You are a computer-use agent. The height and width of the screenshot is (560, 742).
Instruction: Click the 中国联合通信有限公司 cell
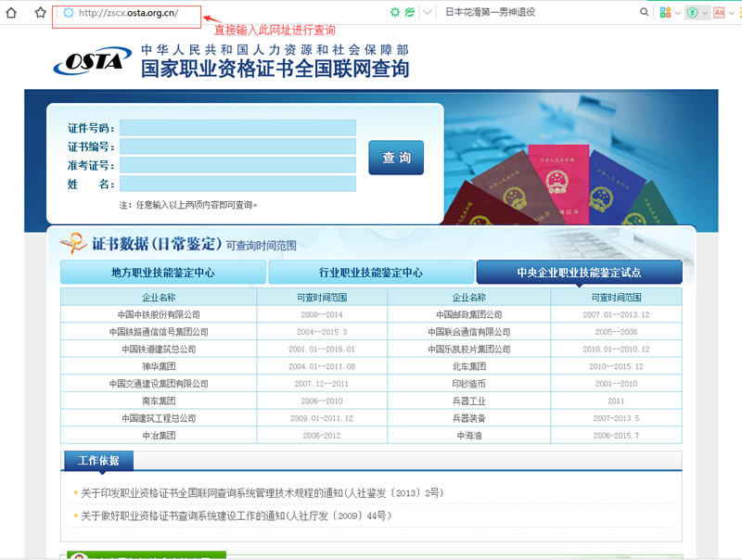(469, 332)
